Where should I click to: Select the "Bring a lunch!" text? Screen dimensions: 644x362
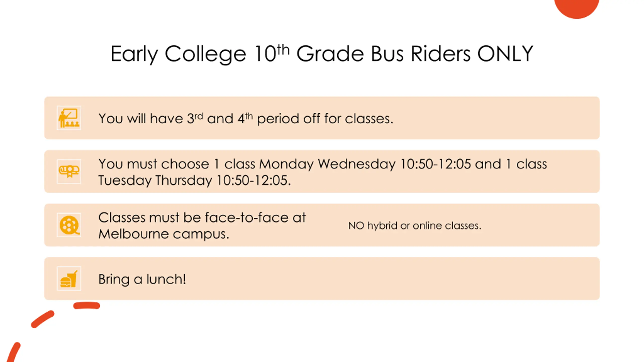pos(142,279)
